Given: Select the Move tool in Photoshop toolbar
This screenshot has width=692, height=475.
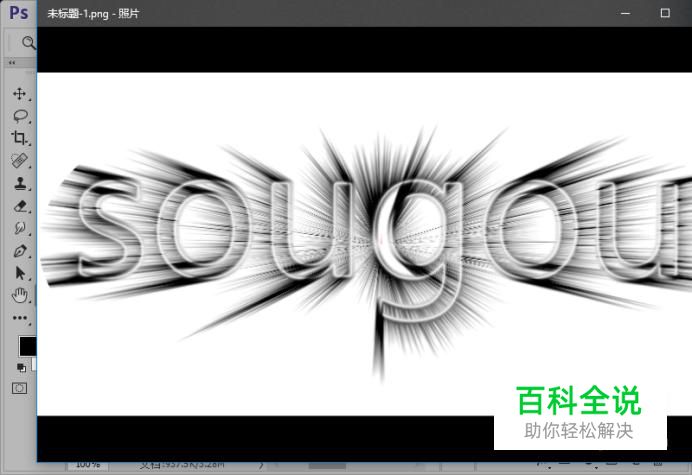Looking at the screenshot, I should tap(19, 94).
